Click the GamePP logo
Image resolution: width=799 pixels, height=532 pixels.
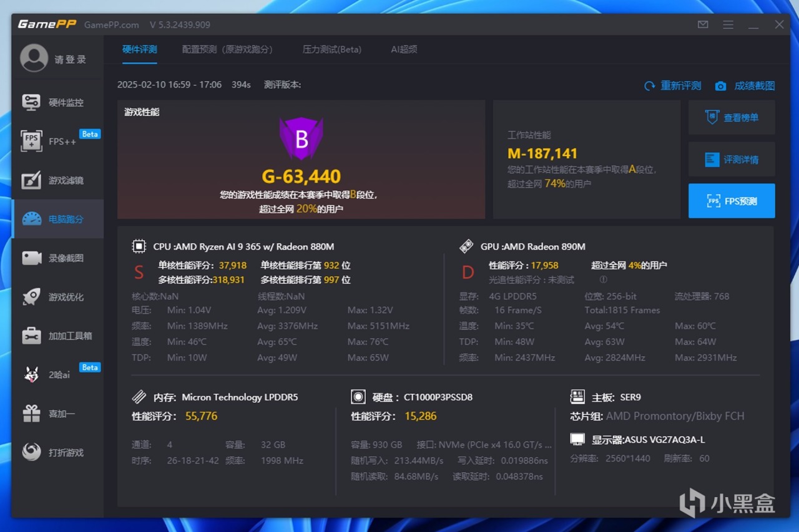pyautogui.click(x=46, y=25)
